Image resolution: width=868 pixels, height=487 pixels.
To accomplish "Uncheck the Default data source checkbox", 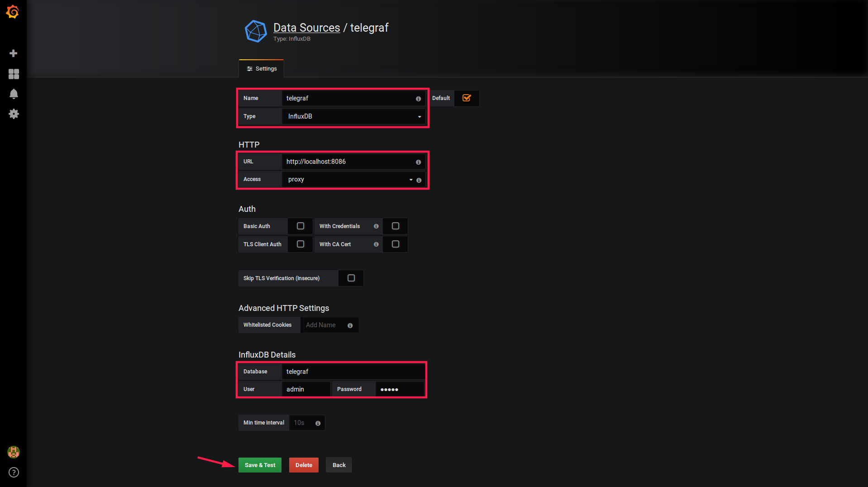I will point(467,98).
